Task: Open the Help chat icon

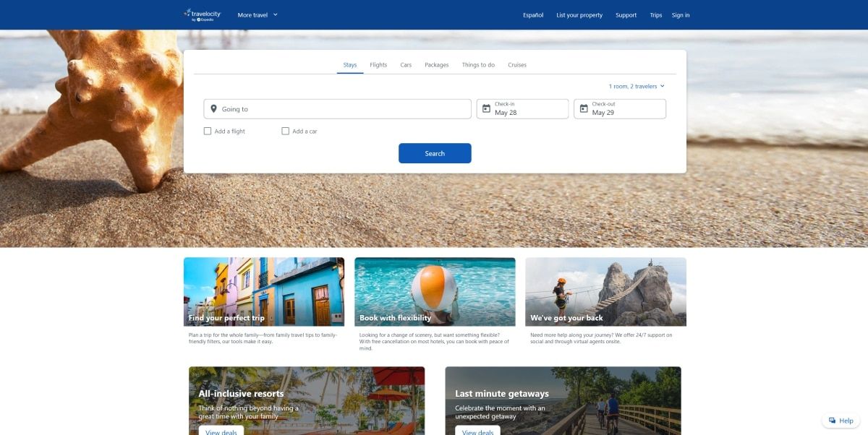Action: click(833, 421)
